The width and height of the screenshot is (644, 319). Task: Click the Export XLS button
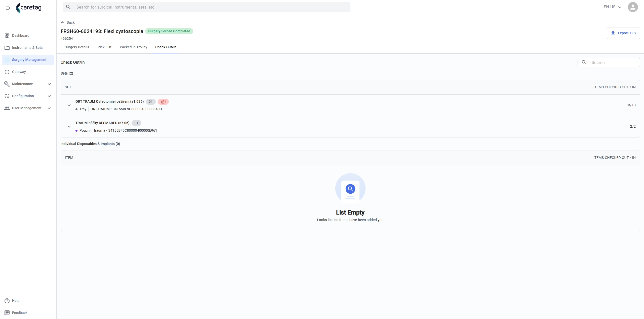(623, 33)
